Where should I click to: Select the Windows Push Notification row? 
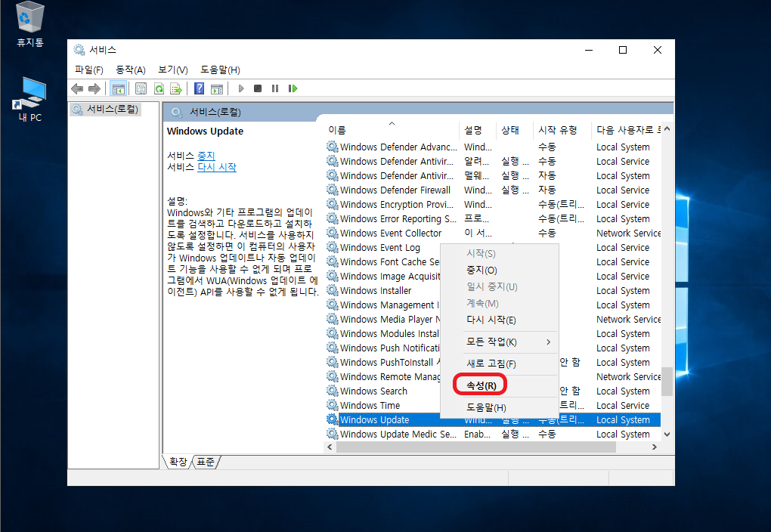pyautogui.click(x=382, y=348)
